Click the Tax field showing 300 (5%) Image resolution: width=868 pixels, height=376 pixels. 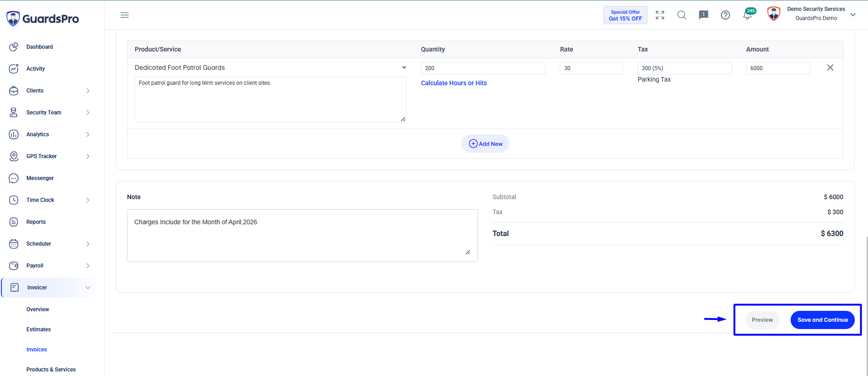point(685,68)
